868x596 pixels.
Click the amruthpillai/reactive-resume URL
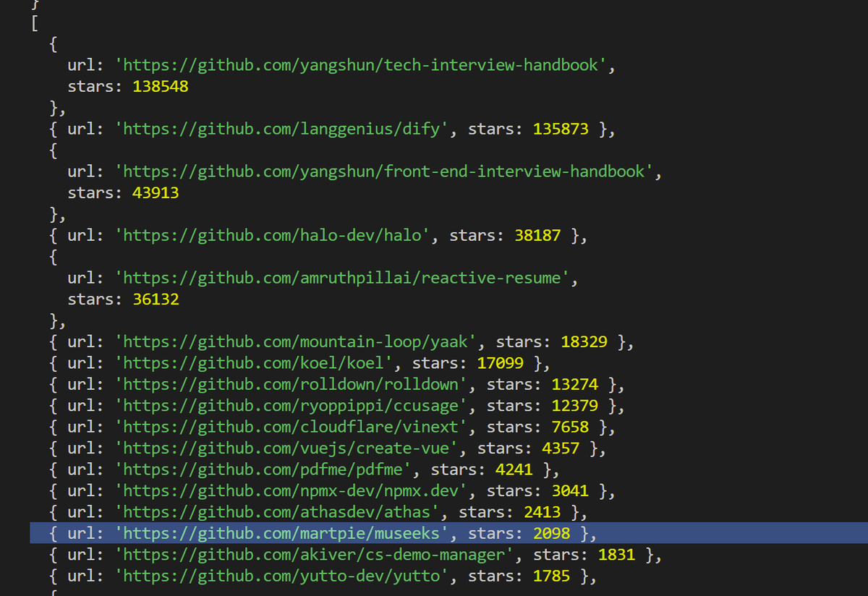[x=343, y=278]
